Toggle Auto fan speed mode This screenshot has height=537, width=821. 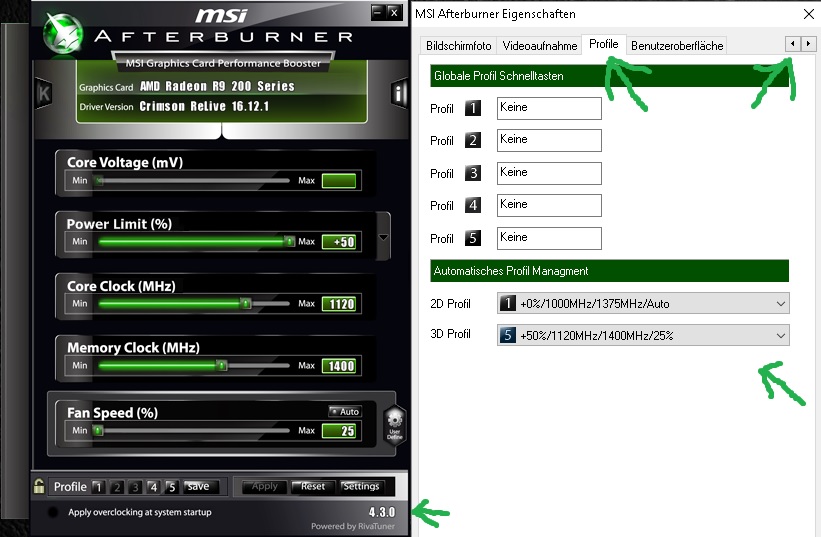(345, 411)
